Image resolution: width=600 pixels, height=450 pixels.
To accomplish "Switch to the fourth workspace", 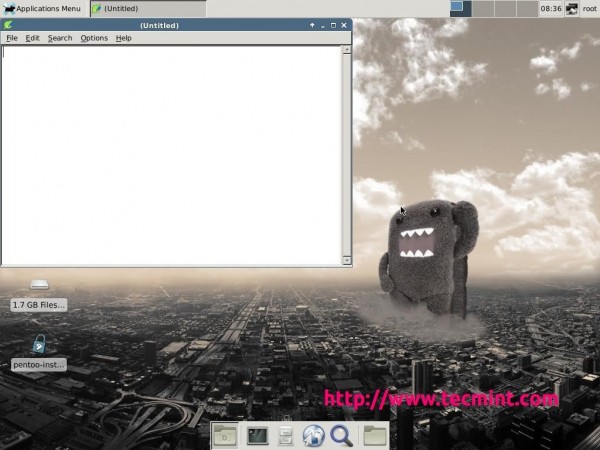I will pyautogui.click(x=527, y=8).
